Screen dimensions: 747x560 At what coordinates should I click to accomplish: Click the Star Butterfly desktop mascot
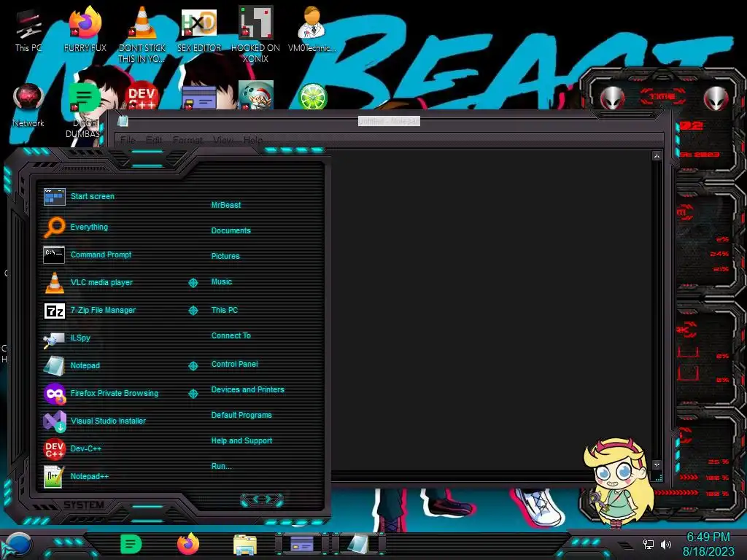click(x=617, y=482)
